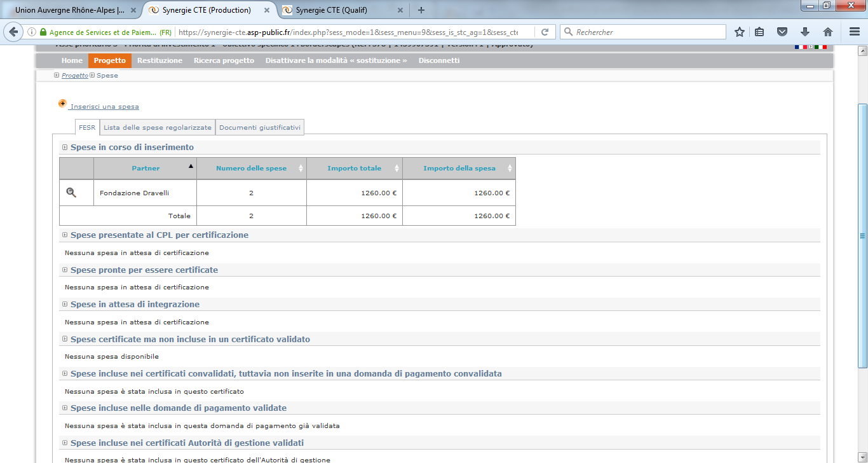Sort table by Importo totale column

click(355, 169)
